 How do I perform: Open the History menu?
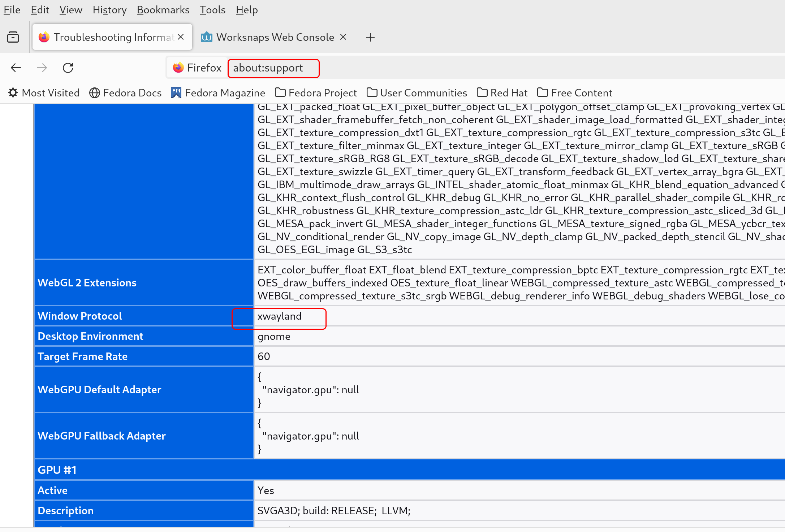(x=109, y=10)
